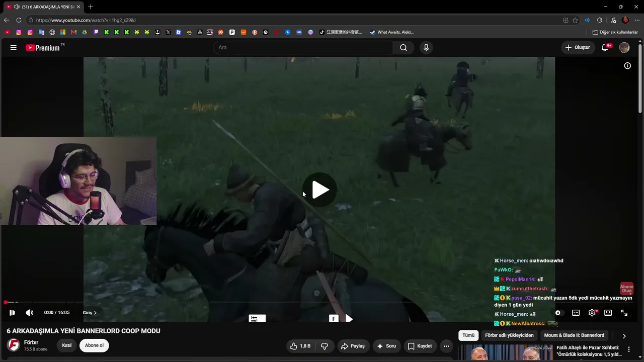Open the YouTube account avatar menu
644x362 pixels.
tap(624, 48)
